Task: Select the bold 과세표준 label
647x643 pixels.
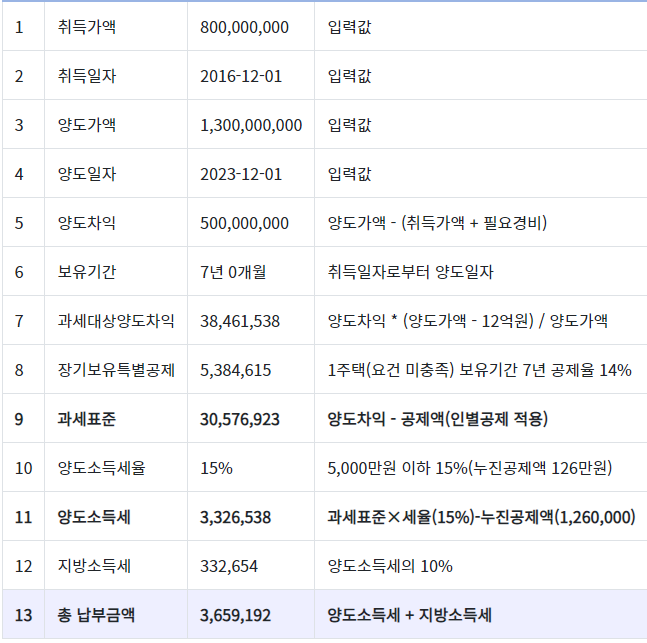Action: 87,419
